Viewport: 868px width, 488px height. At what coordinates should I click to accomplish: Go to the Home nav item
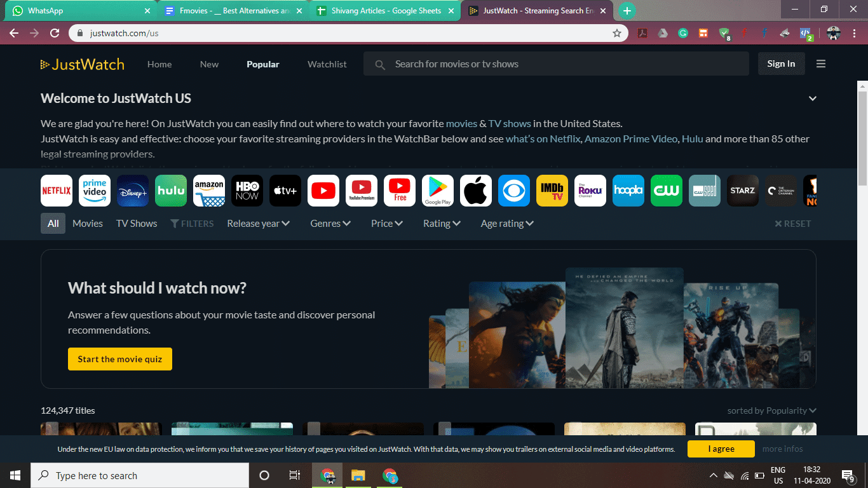pyautogui.click(x=159, y=64)
